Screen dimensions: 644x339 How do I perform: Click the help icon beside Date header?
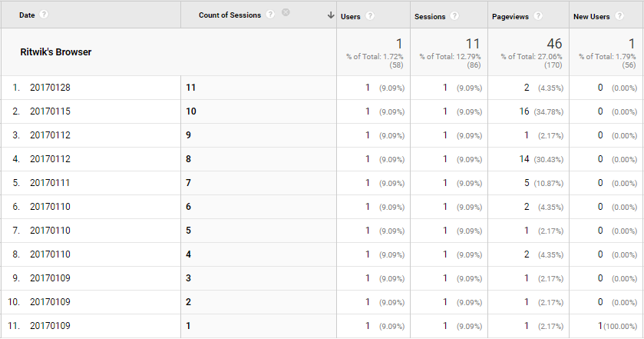(44, 15)
